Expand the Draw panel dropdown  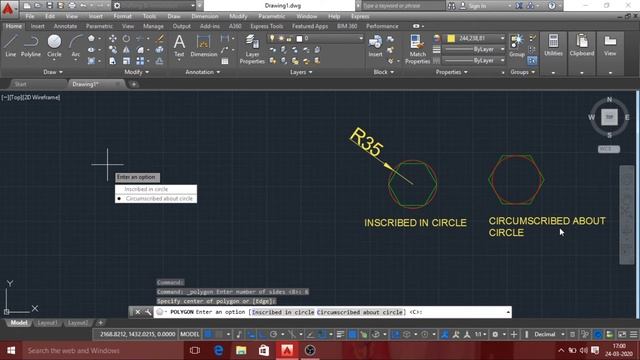coord(53,72)
